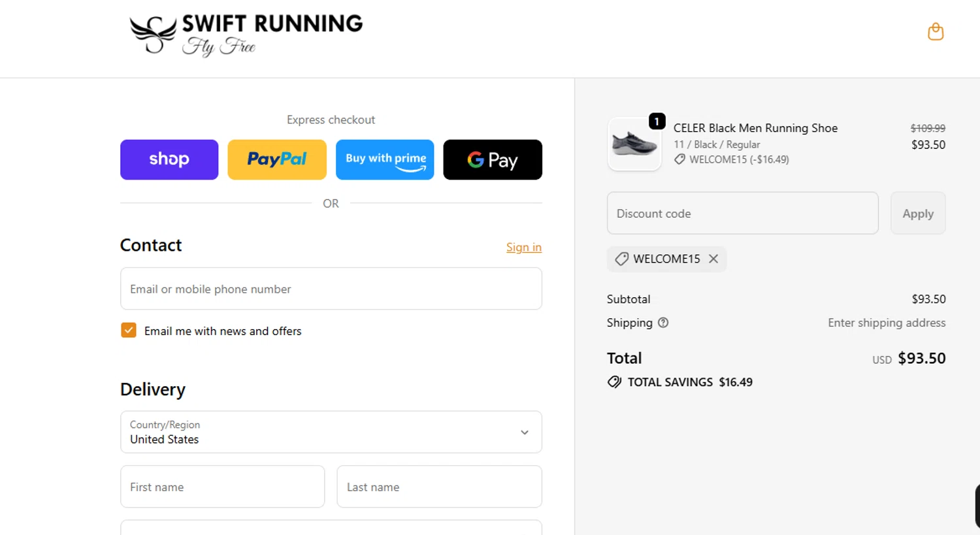The image size is (980, 535).
Task: Choose the Buy with Prime button
Action: click(x=385, y=159)
